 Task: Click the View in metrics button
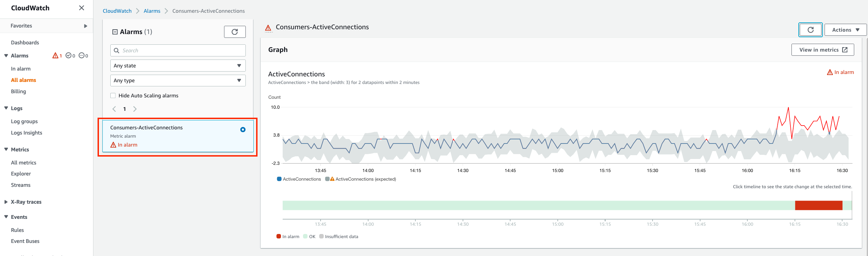(x=822, y=50)
